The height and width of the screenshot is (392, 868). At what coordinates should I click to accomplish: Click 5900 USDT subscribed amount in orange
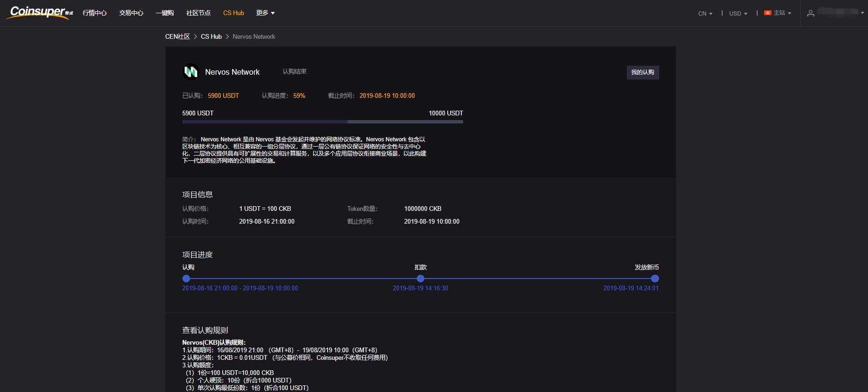(223, 96)
